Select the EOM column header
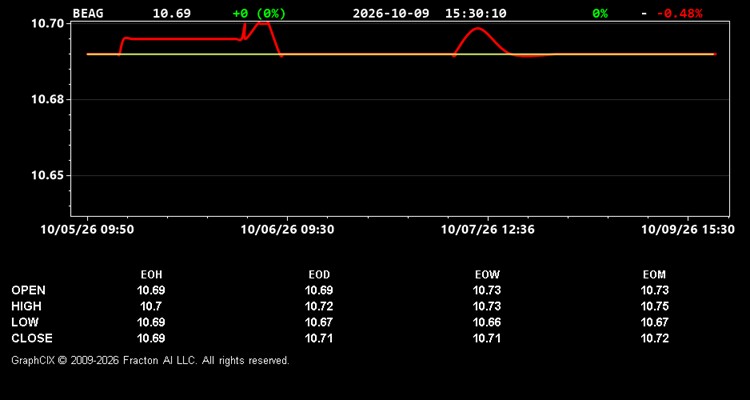Viewport: 750px width, 400px height. tap(654, 275)
